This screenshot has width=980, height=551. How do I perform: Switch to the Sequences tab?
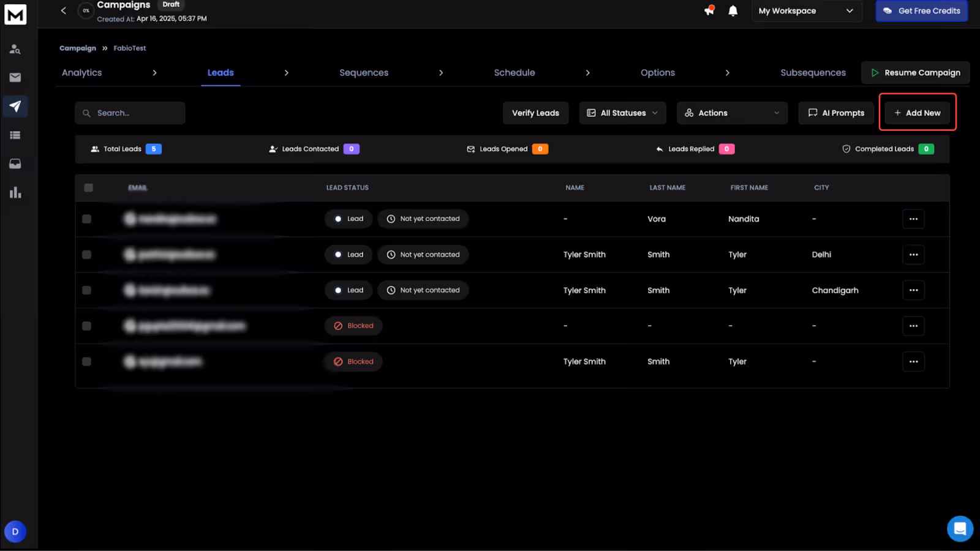pos(363,72)
